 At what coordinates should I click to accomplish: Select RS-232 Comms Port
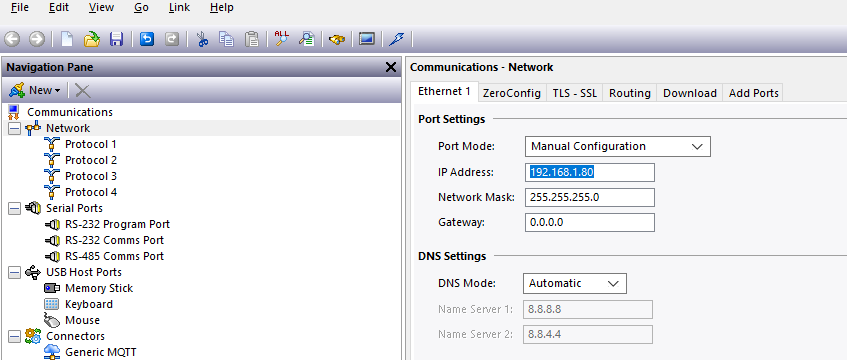click(x=115, y=240)
